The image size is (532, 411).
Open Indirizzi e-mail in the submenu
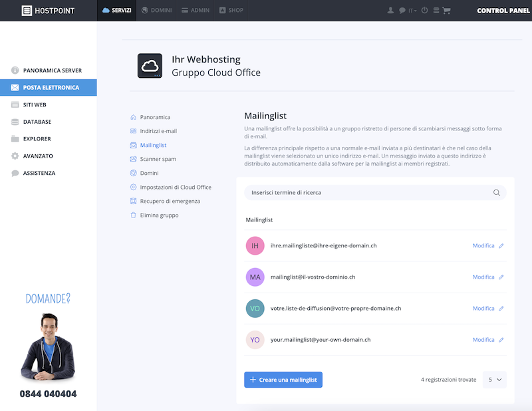154,131
